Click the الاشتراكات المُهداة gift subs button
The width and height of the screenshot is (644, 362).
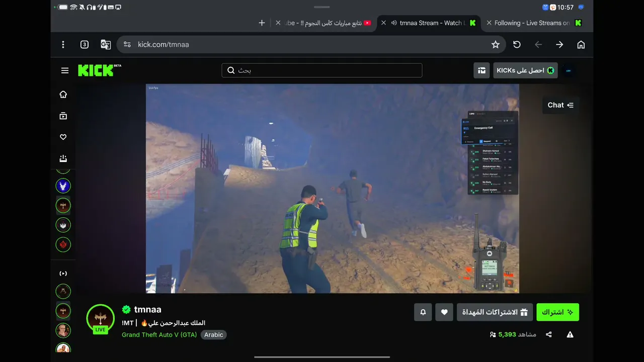[x=495, y=312]
